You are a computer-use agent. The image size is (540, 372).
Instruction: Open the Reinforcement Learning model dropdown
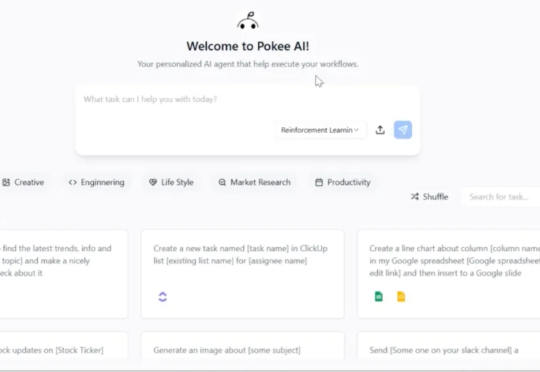click(x=320, y=130)
